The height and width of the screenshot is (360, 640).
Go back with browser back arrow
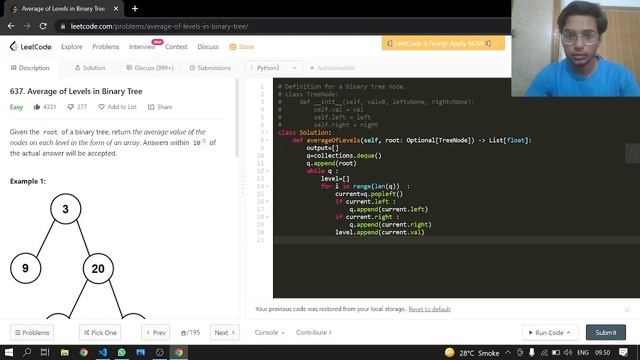click(11, 26)
